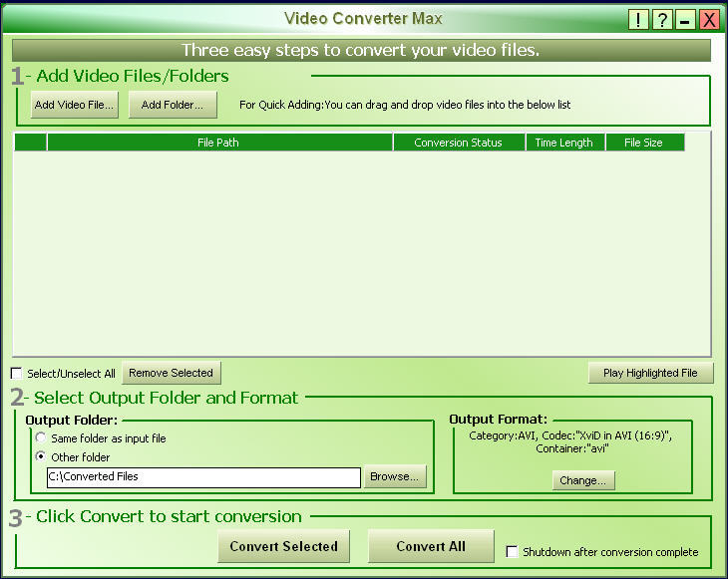Click the Conversion Status column header
728x579 pixels.
click(458, 143)
